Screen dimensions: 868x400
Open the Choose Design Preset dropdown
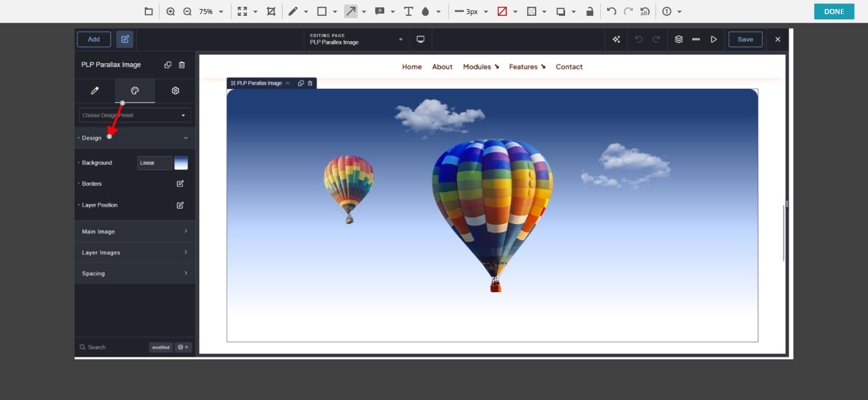(x=135, y=115)
